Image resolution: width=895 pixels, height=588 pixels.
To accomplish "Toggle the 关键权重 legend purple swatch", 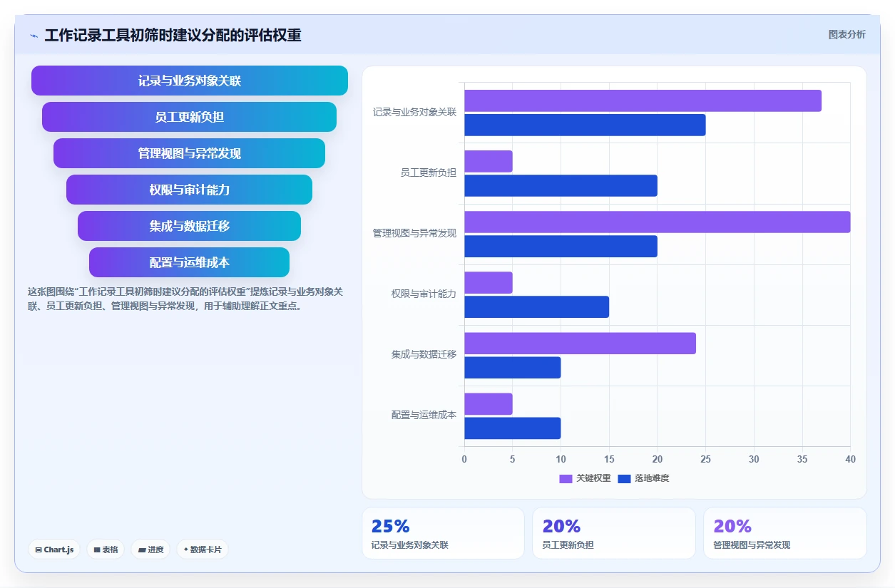I will point(566,478).
